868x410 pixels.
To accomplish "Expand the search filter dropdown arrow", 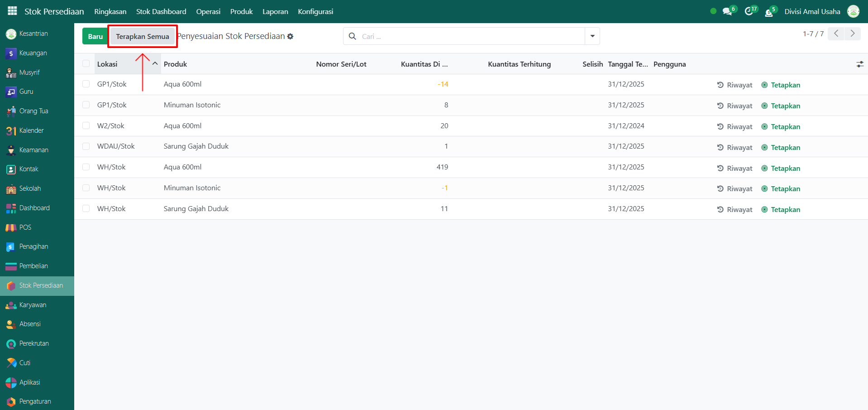I will [592, 36].
